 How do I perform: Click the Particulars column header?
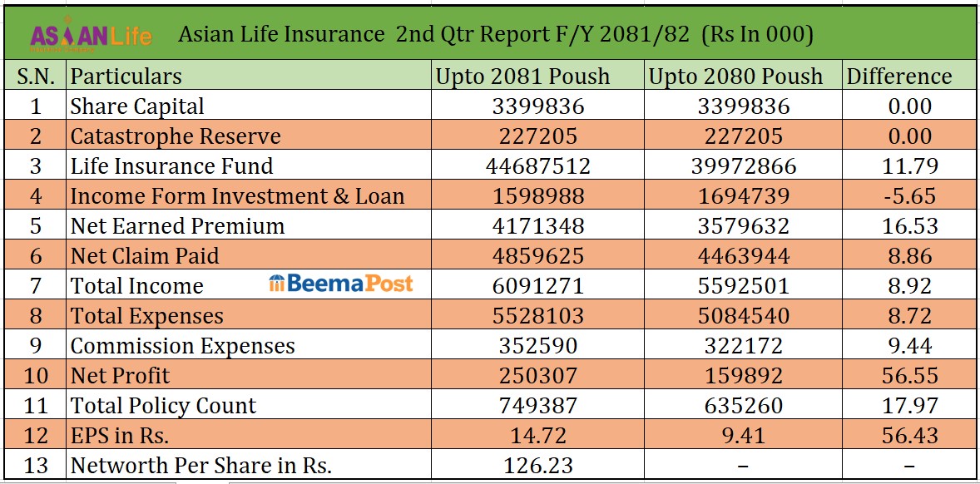pos(126,77)
